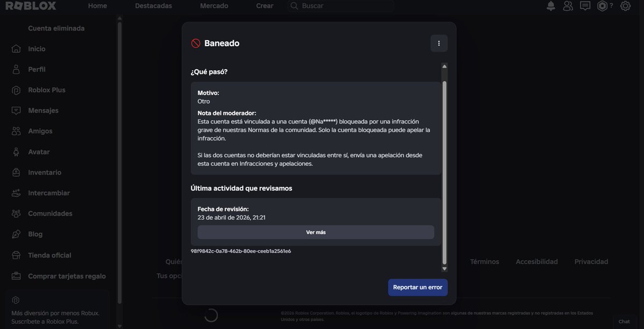644x329 pixels.
Task: Open the Destacadas tab in top navigation
Action: [153, 6]
